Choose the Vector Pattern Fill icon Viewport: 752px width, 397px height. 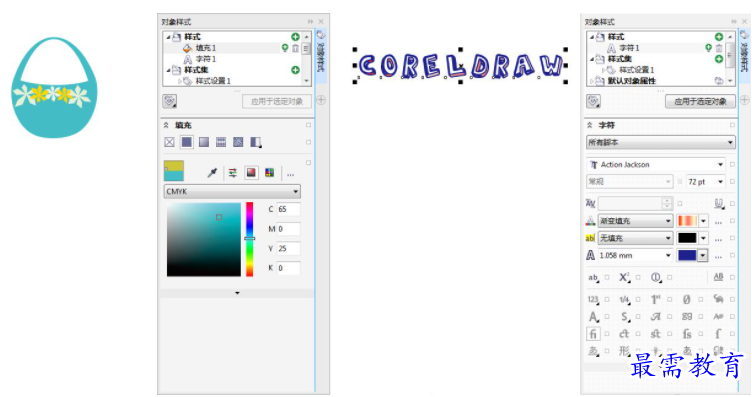click(x=221, y=142)
